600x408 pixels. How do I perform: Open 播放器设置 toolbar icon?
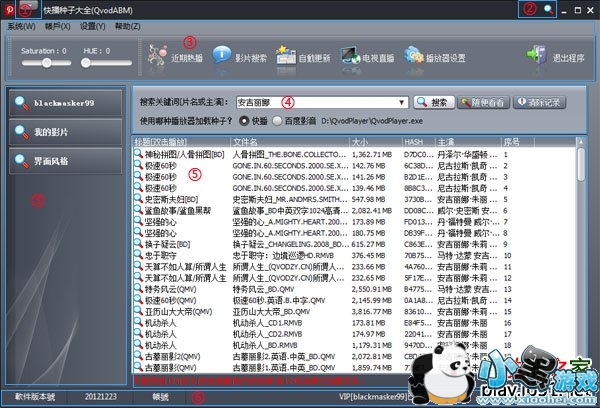(x=414, y=55)
